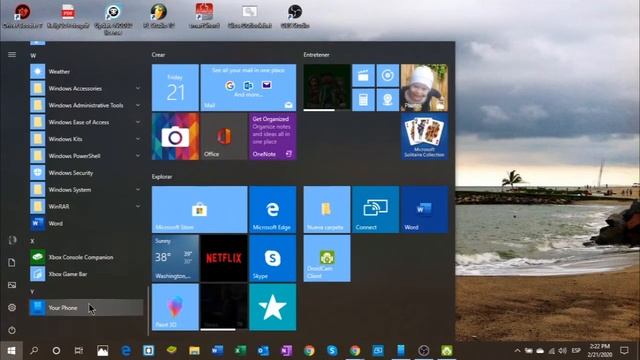
Task: Open the Microsoft Store tile
Action: click(199, 209)
